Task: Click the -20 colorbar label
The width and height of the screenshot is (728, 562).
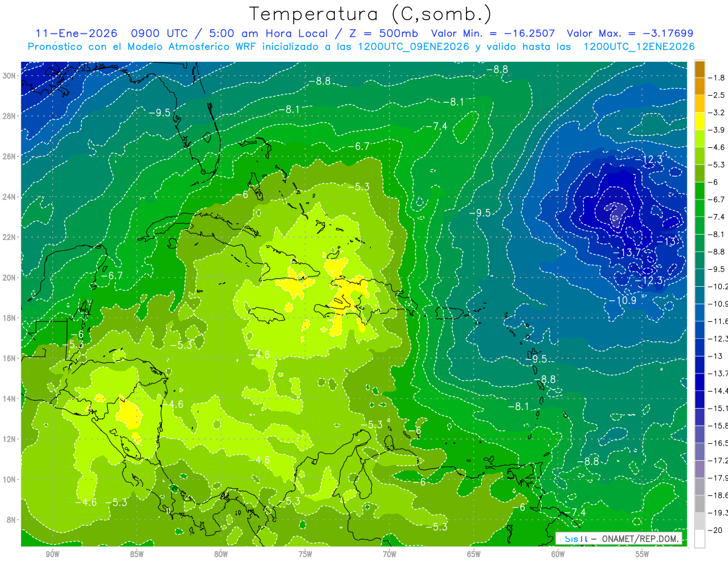Action: (x=716, y=530)
